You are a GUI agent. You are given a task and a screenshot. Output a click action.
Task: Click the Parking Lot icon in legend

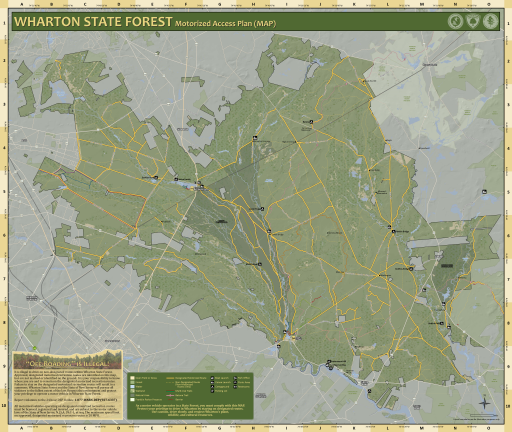coord(212,391)
